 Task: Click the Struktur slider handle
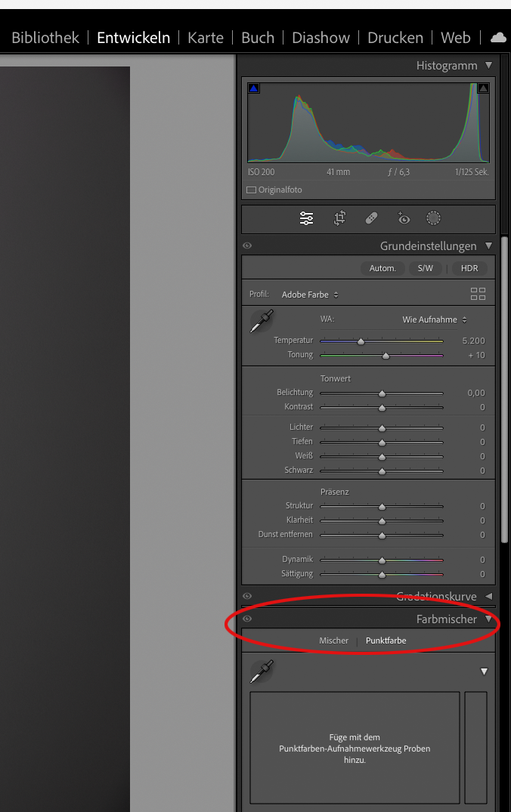(382, 507)
